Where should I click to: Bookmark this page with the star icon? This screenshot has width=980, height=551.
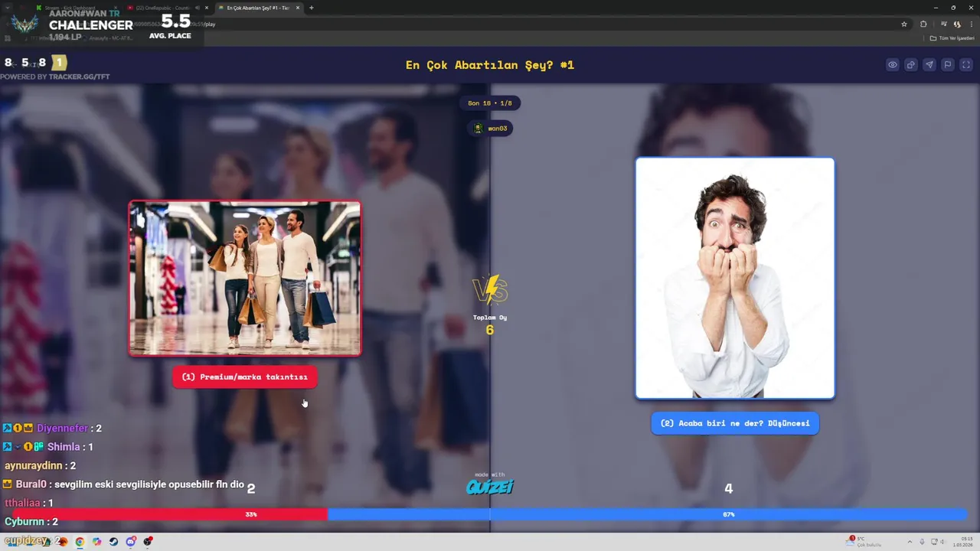pos(904,24)
